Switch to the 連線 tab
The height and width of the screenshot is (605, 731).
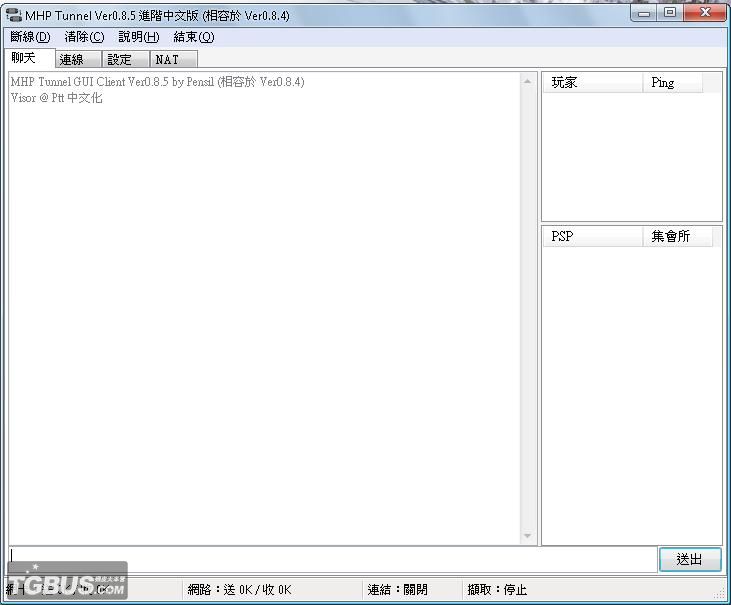[x=78, y=60]
